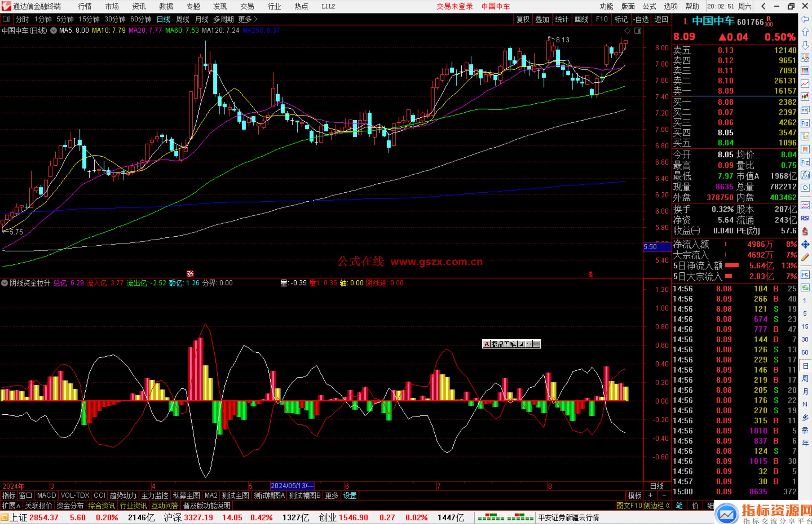812x524 pixels.
Task: Click the 5.50 price marker on axis
Action: 657,247
